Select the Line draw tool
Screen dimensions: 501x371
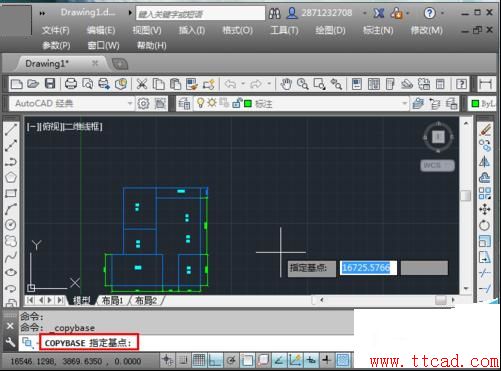tap(11, 129)
